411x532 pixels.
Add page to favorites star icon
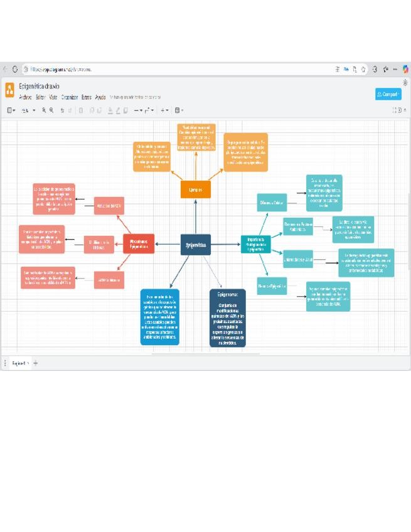point(363,69)
